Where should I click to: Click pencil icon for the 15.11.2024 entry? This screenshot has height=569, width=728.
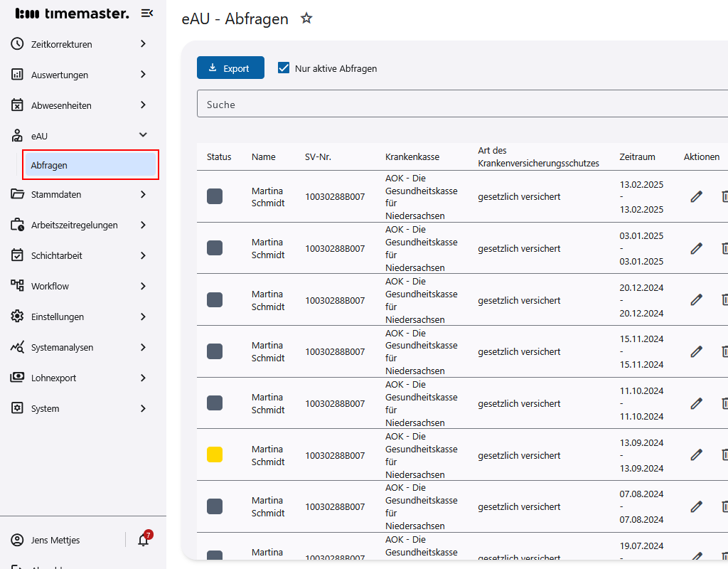[696, 351]
